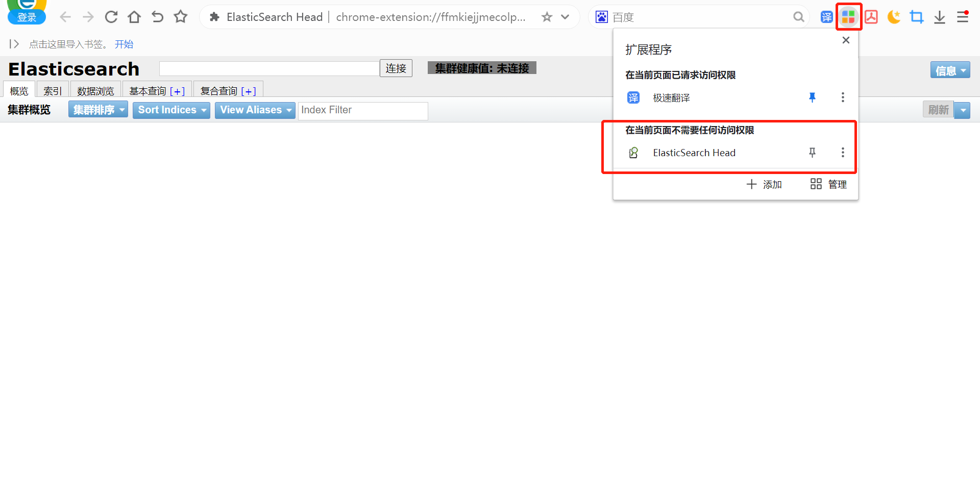The image size is (980, 494).
Task: Click 管理 to manage extensions
Action: coord(828,184)
